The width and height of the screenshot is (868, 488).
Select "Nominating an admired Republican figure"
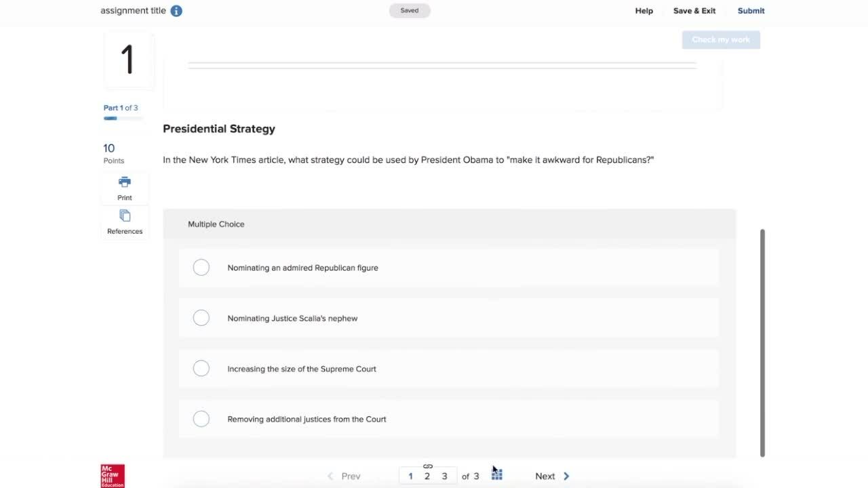pos(201,268)
